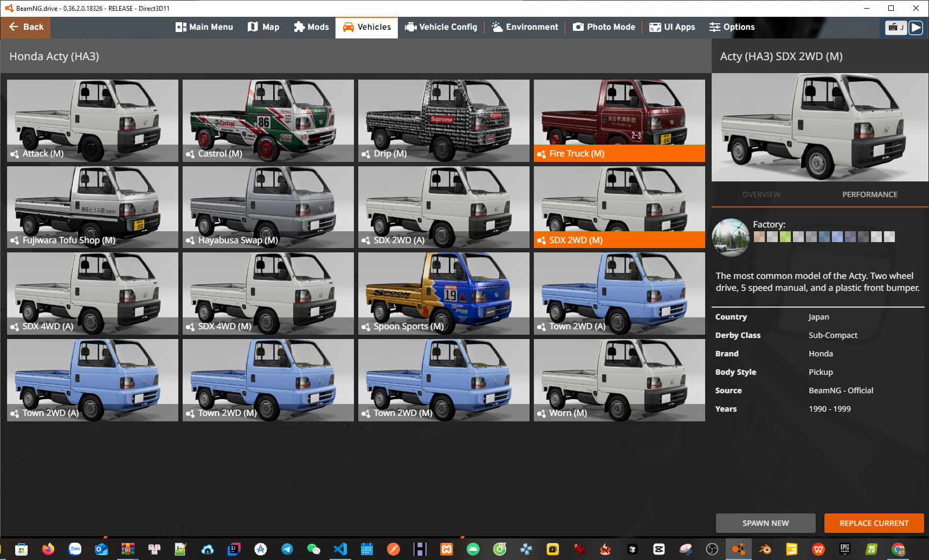Open the UI Apps tab
Image resolution: width=929 pixels, height=560 pixels.
tap(672, 27)
